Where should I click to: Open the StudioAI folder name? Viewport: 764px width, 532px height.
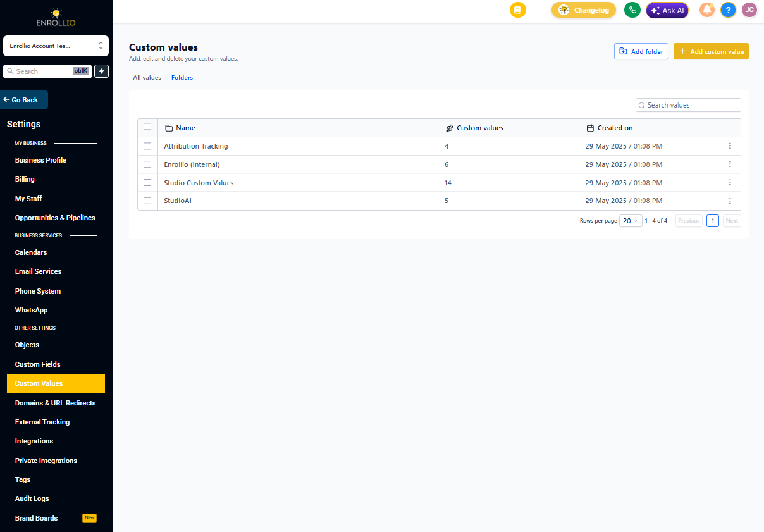tap(178, 201)
